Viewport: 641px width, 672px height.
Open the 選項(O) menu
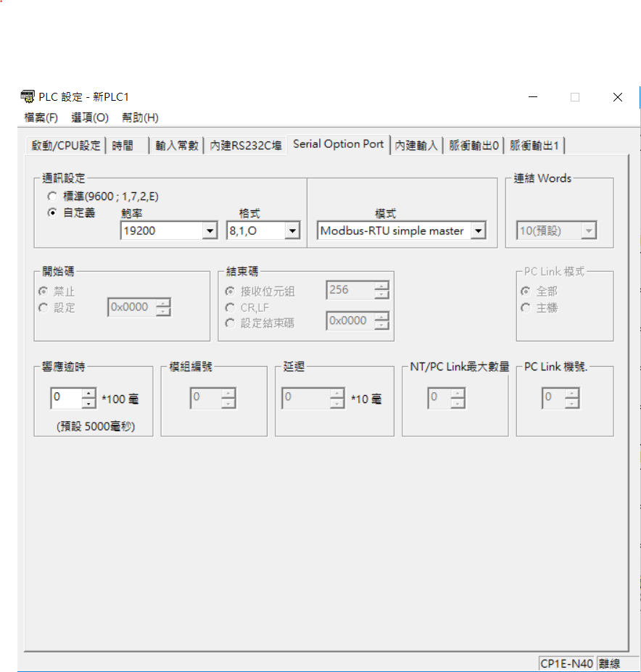click(90, 117)
